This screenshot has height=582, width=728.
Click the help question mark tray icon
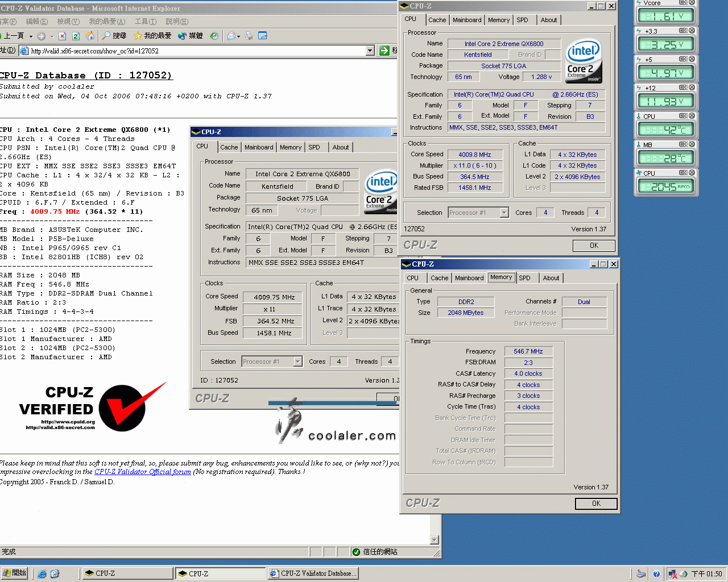[656, 574]
